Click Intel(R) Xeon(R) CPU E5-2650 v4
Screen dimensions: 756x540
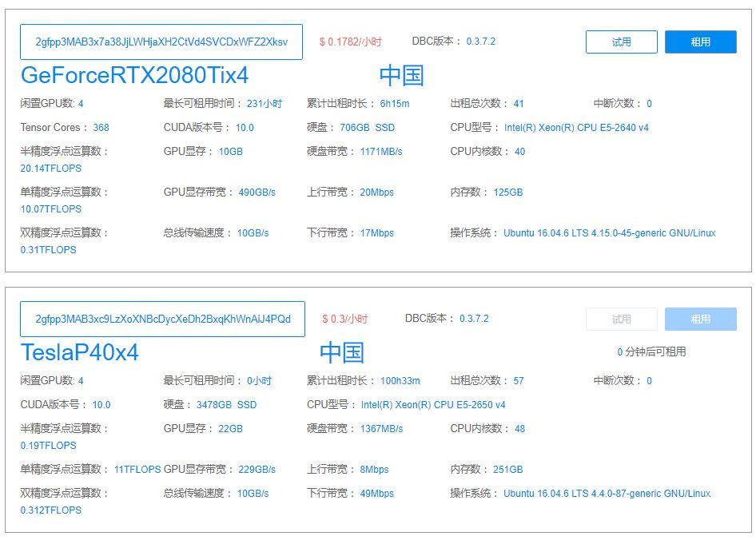[x=433, y=405]
